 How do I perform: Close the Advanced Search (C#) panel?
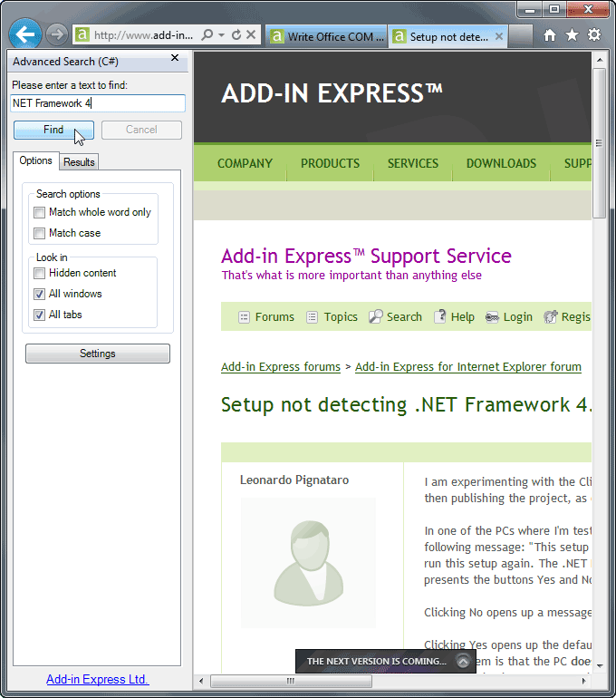click(x=175, y=58)
